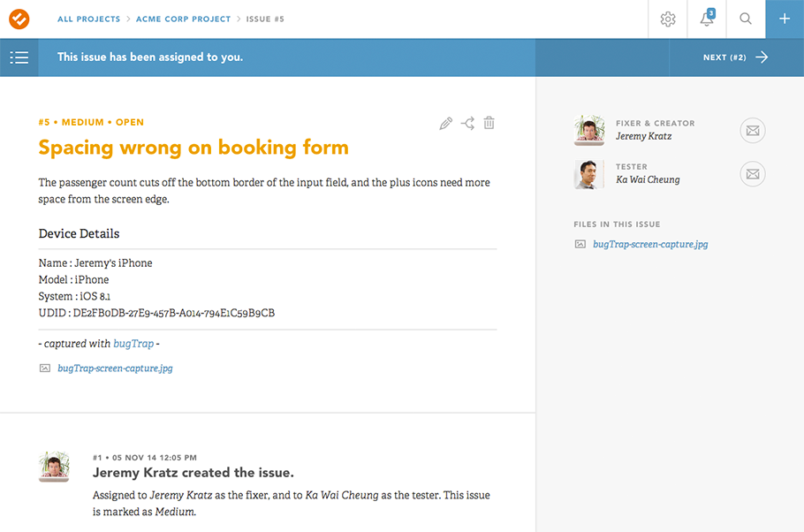The width and height of the screenshot is (804, 532).
Task: Click the search magnifier icon
Action: pyautogui.click(x=746, y=19)
